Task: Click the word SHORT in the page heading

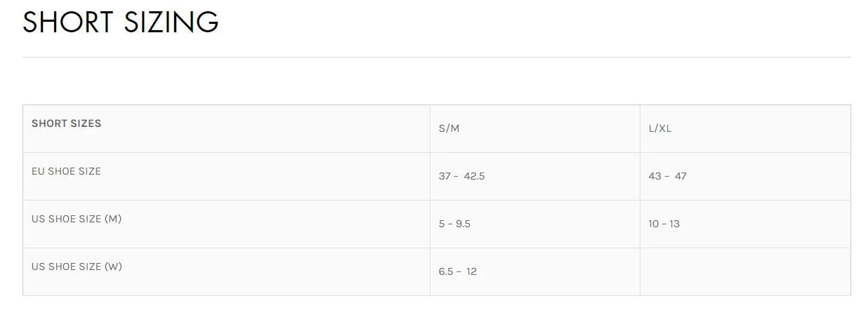Action: click(x=68, y=22)
